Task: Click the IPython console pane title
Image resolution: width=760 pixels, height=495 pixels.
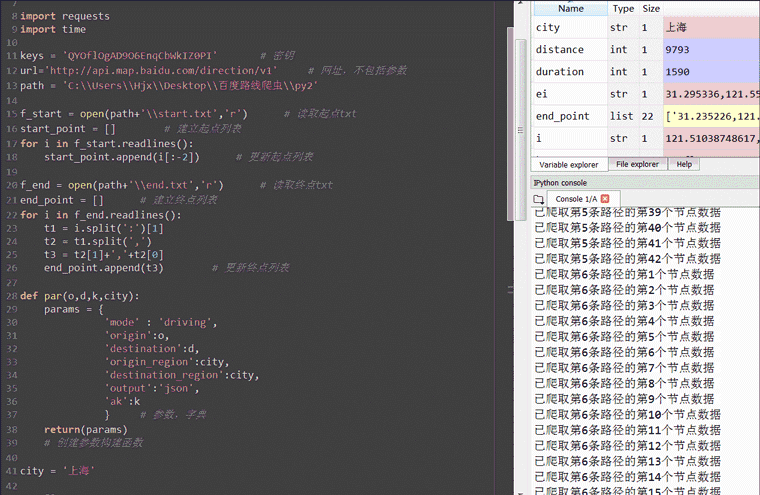Action: pyautogui.click(x=560, y=183)
